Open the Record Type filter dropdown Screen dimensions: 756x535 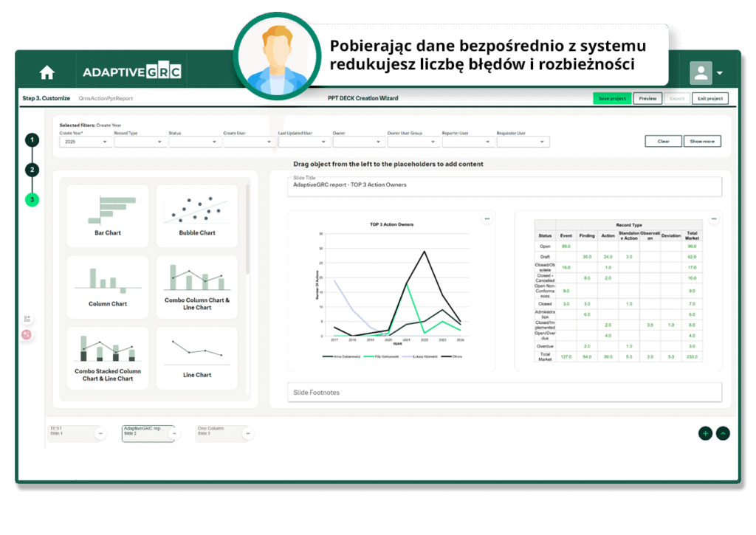[140, 141]
